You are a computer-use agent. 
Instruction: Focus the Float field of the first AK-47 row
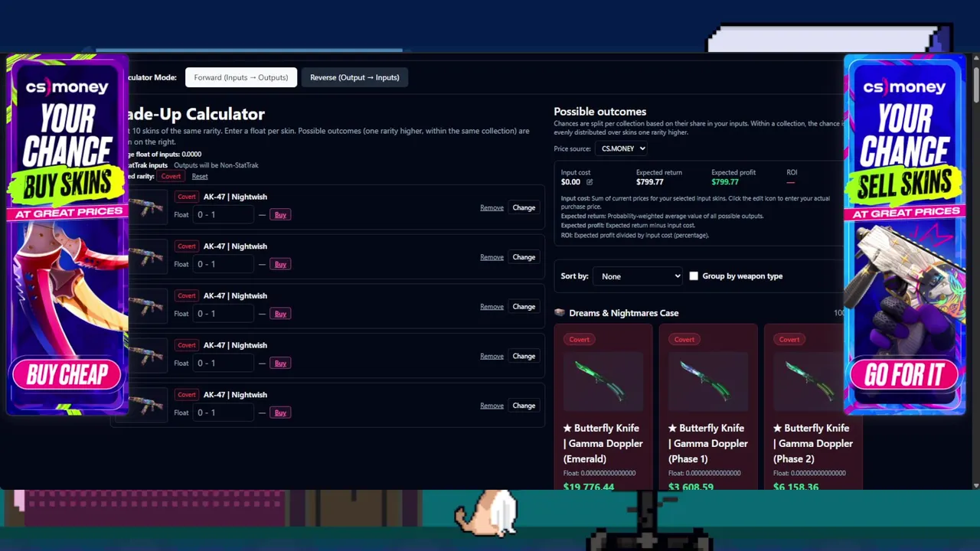pos(223,215)
